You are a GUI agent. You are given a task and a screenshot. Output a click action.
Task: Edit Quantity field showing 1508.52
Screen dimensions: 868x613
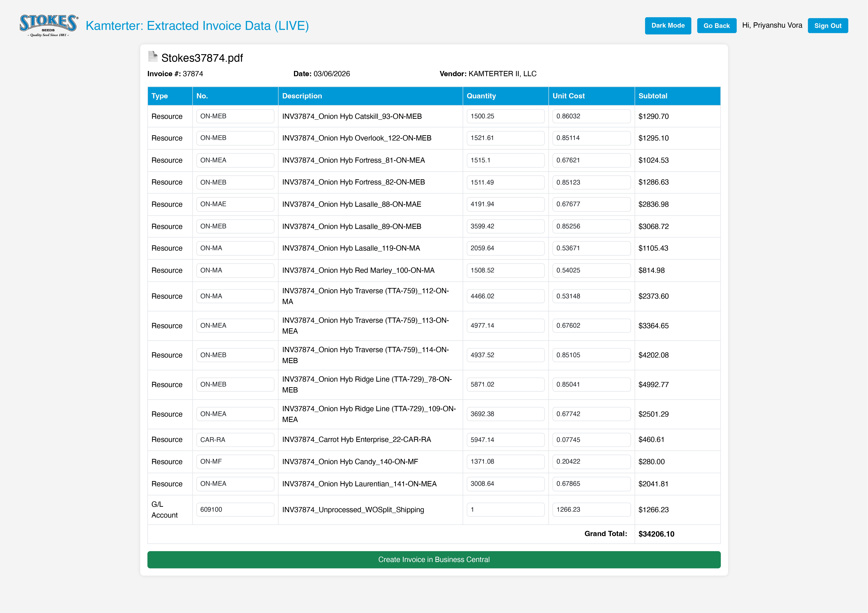(506, 271)
